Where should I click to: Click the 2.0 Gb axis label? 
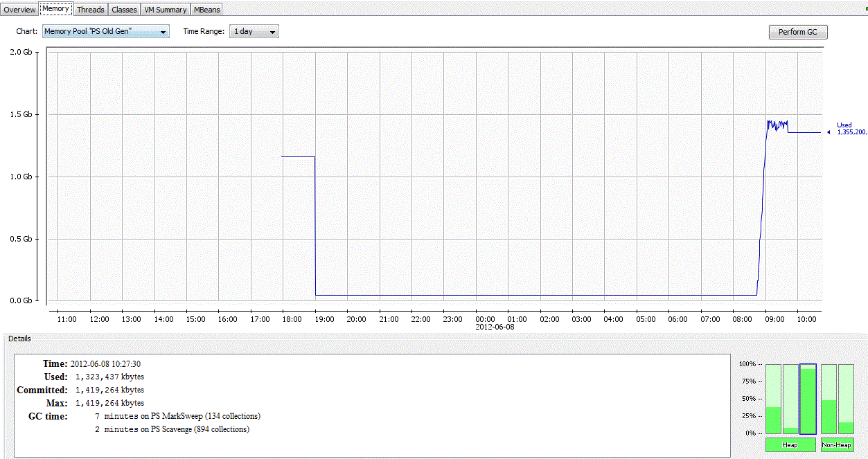[20, 52]
